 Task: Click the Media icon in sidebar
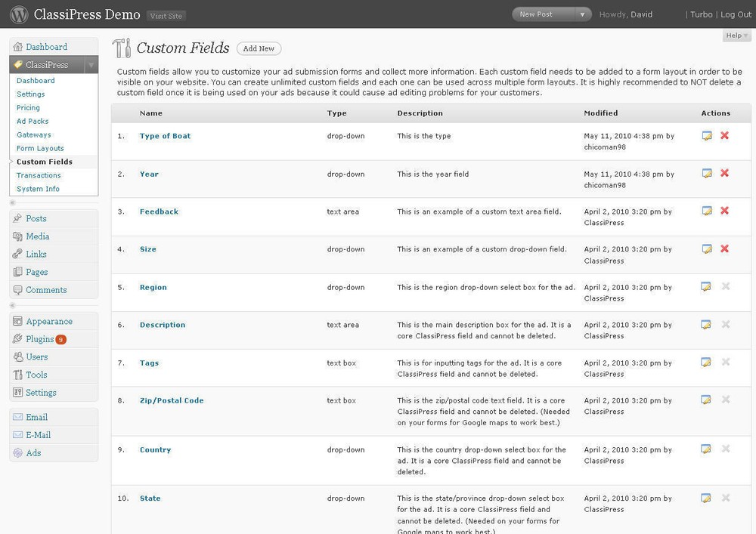tap(18, 236)
